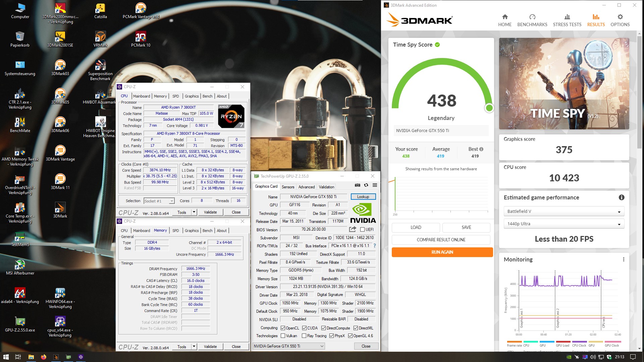The image size is (644, 362).
Task: Open the Superposition Benchmark desktop icon
Action: [x=100, y=70]
